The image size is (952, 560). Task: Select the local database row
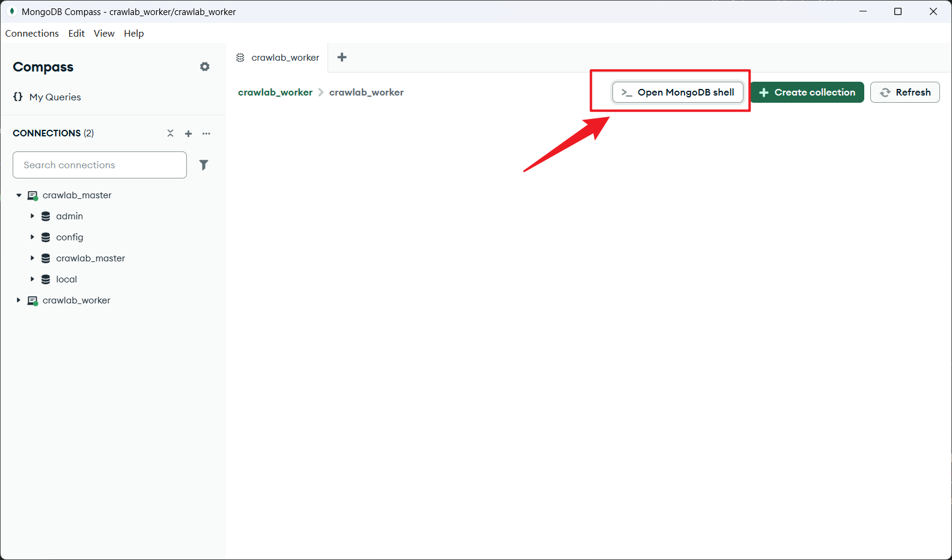coord(113,279)
